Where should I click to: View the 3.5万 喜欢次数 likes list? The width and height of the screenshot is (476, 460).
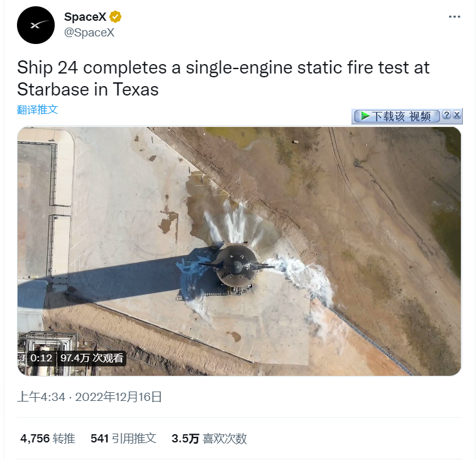tap(209, 439)
